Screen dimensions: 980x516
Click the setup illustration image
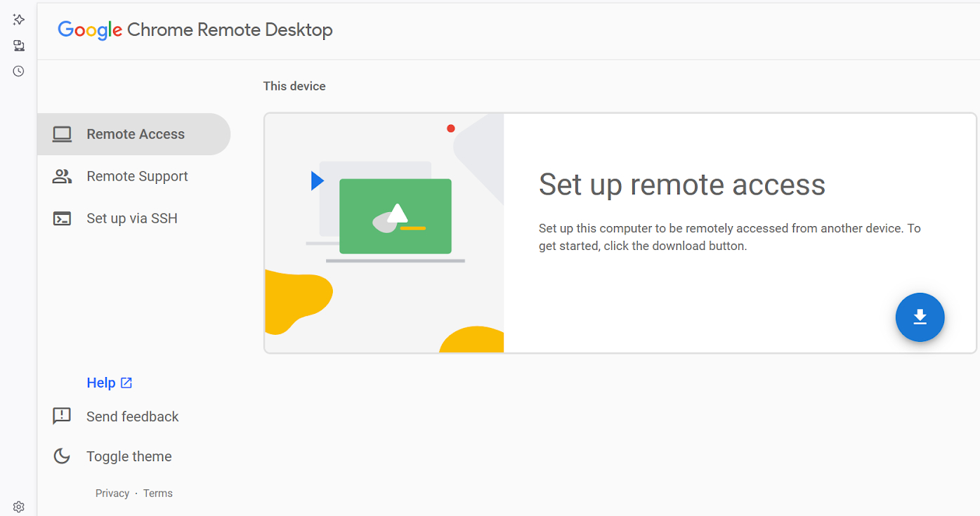[x=384, y=232]
